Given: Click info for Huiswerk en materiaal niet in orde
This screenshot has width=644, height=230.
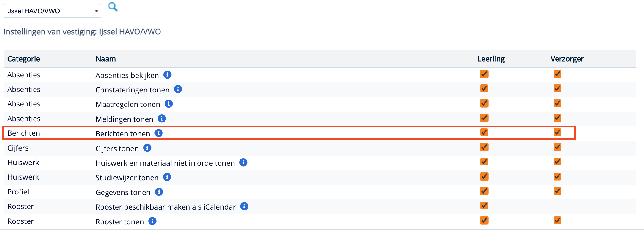Looking at the screenshot, I should (243, 162).
